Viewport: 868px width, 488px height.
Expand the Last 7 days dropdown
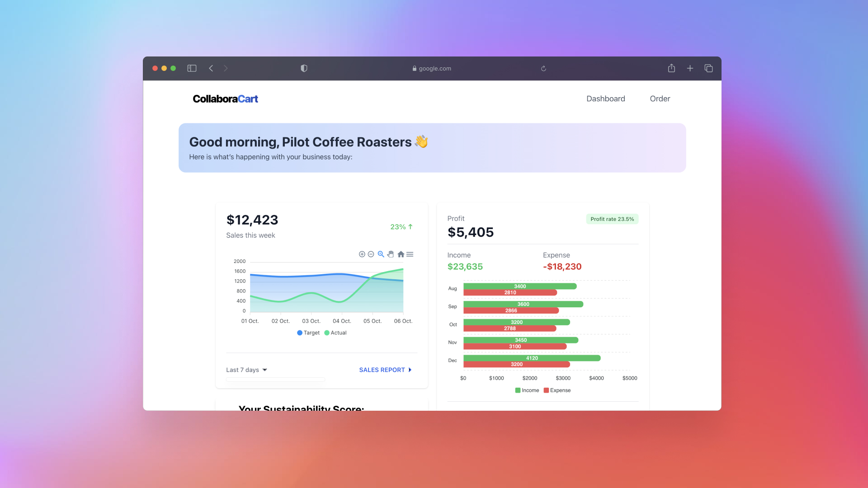[246, 370]
